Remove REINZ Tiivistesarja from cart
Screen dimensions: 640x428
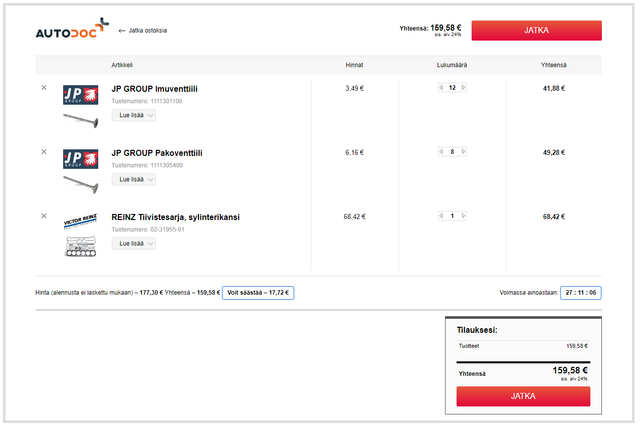tap(44, 216)
